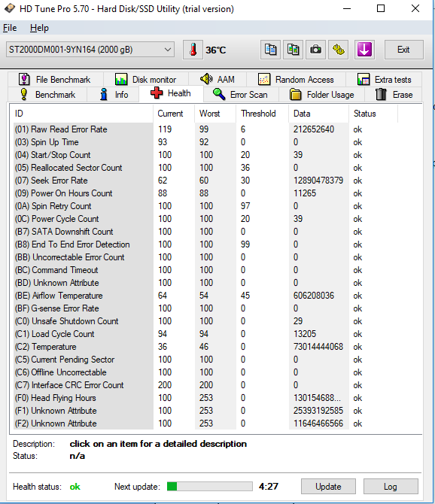Image resolution: width=435 pixels, height=504 pixels.
Task: Click the AAM speaker icon
Action: coord(206,79)
